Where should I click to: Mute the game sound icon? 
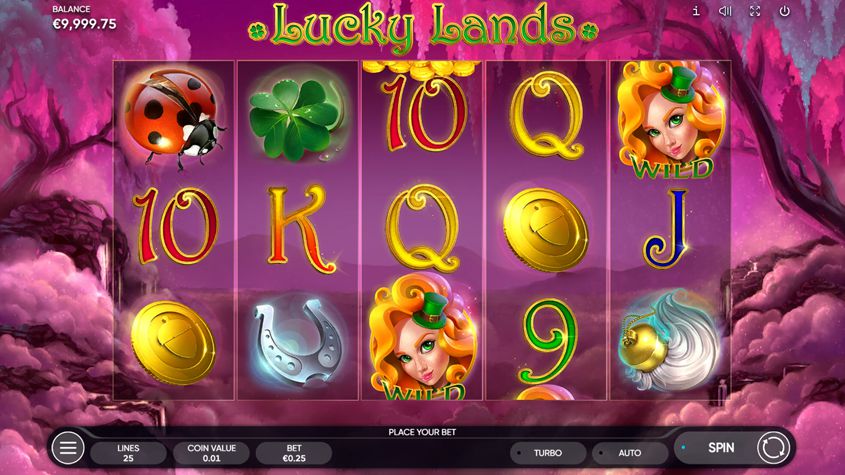coord(725,11)
